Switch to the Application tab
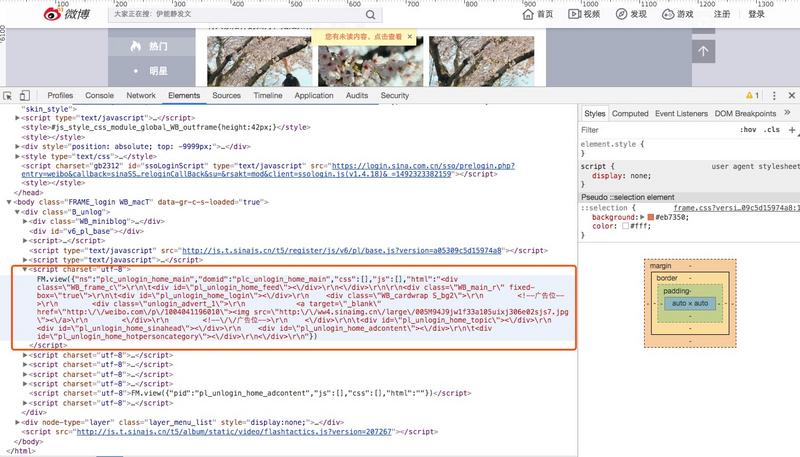The height and width of the screenshot is (457, 800). [x=314, y=95]
